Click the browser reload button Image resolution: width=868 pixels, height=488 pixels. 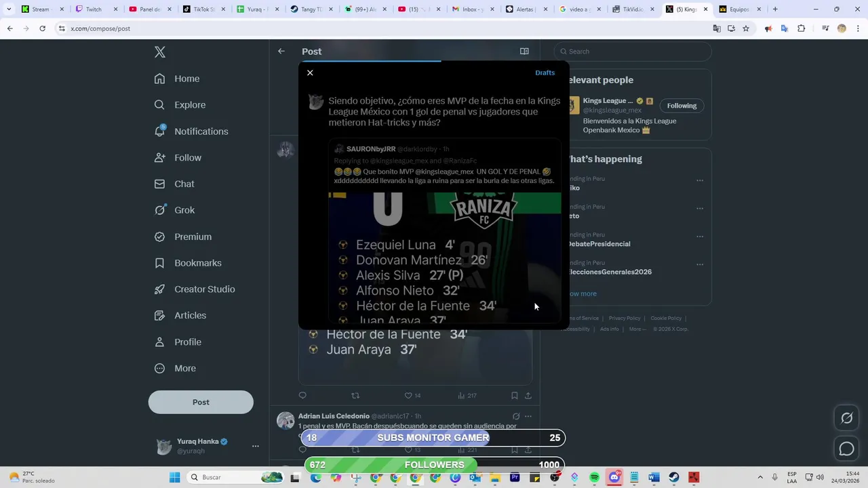click(43, 28)
